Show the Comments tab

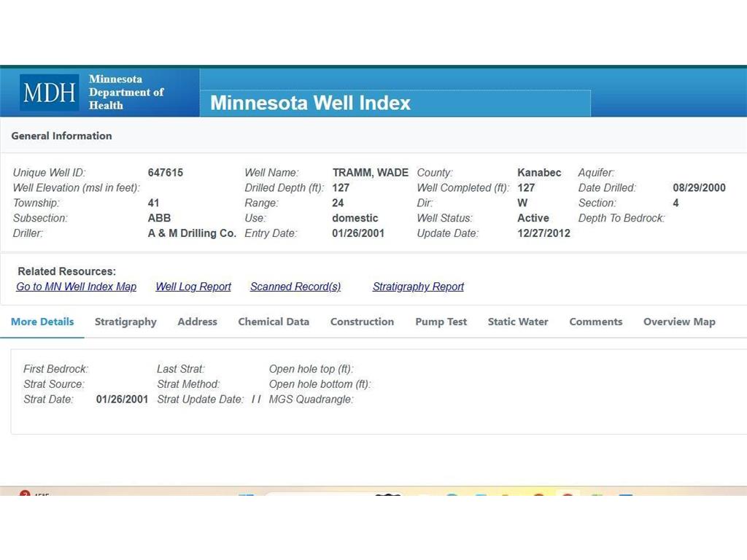pos(596,322)
